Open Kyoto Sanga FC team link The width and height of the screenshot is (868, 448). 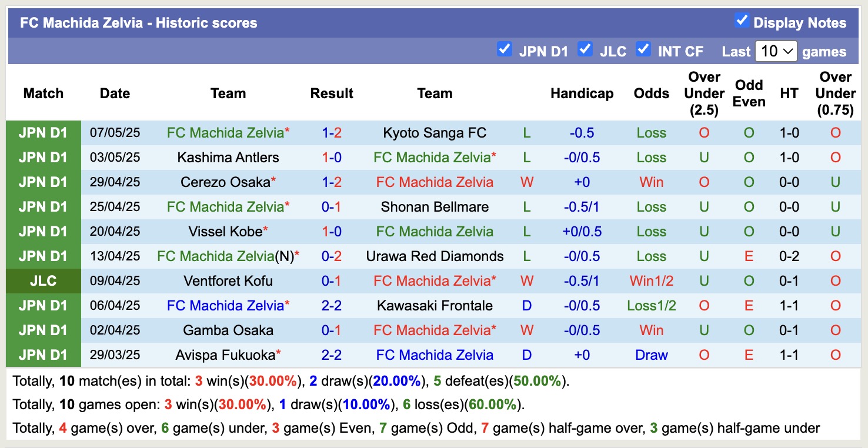[435, 133]
